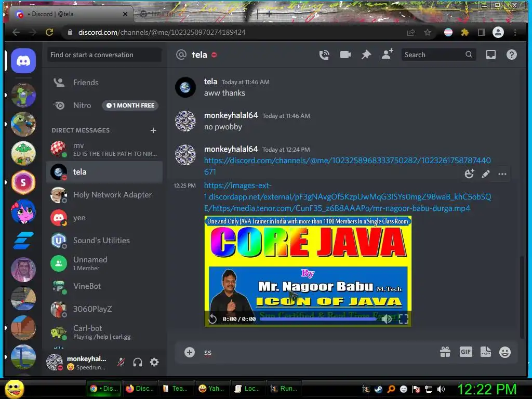Open the volume tray icon

click(441, 389)
